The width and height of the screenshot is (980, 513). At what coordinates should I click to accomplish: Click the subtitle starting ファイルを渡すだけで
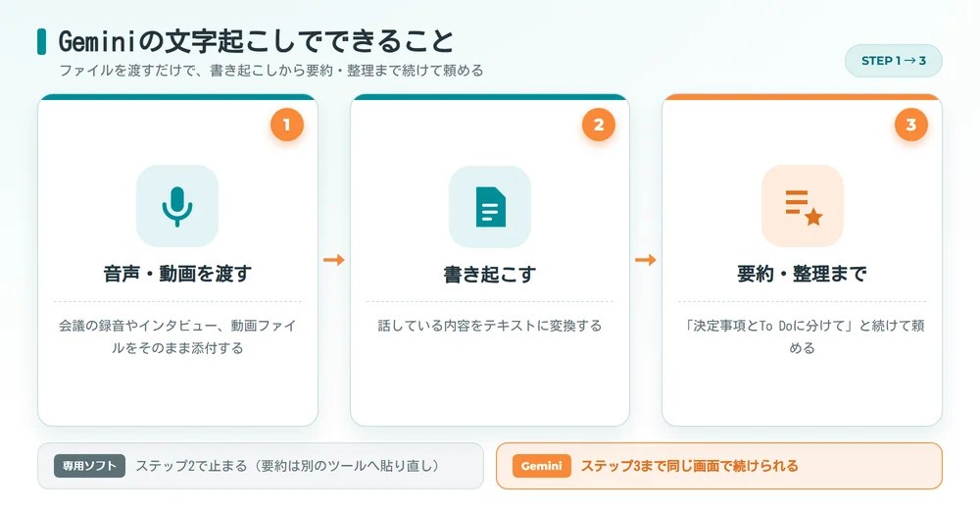[x=271, y=71]
